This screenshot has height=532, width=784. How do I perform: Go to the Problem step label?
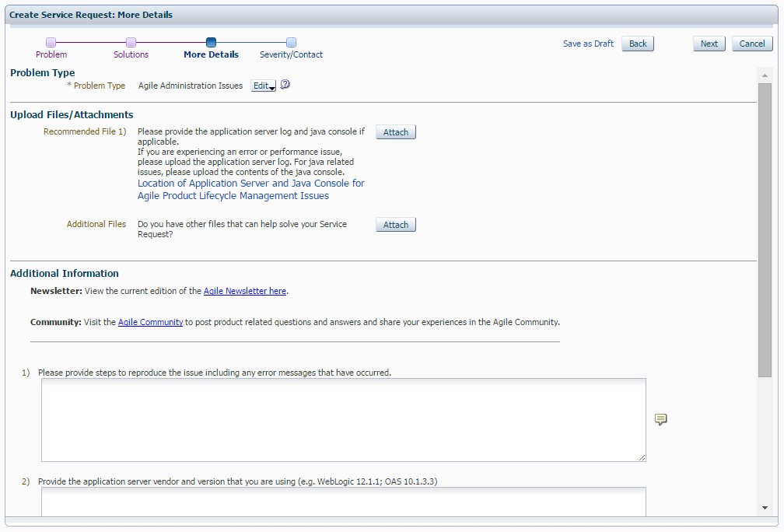tap(51, 54)
